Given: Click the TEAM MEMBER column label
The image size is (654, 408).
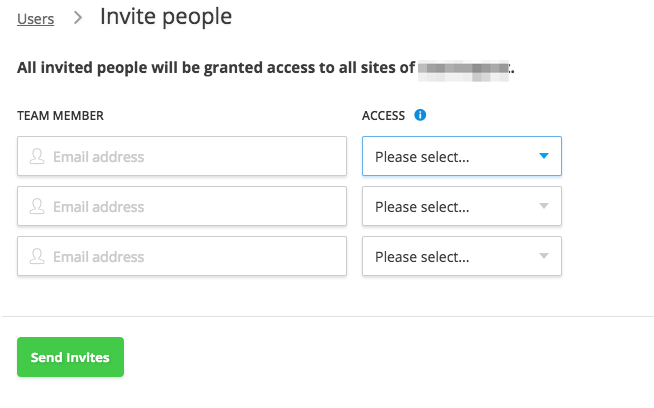Looking at the screenshot, I should tap(60, 116).
